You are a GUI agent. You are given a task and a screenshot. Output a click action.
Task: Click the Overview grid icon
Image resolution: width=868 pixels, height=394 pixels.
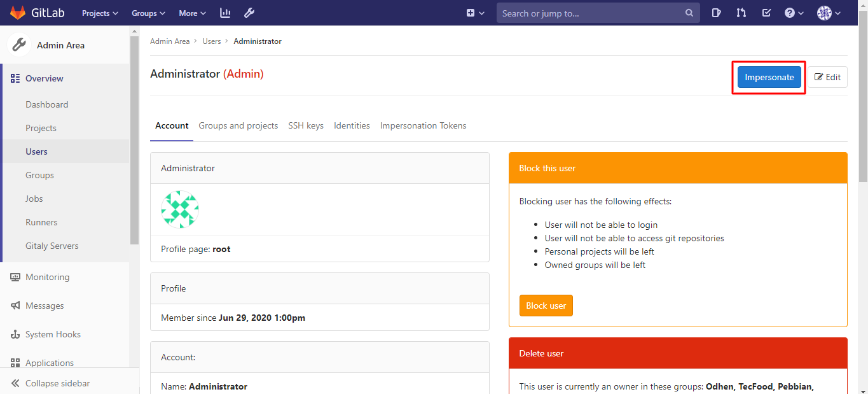pos(15,78)
